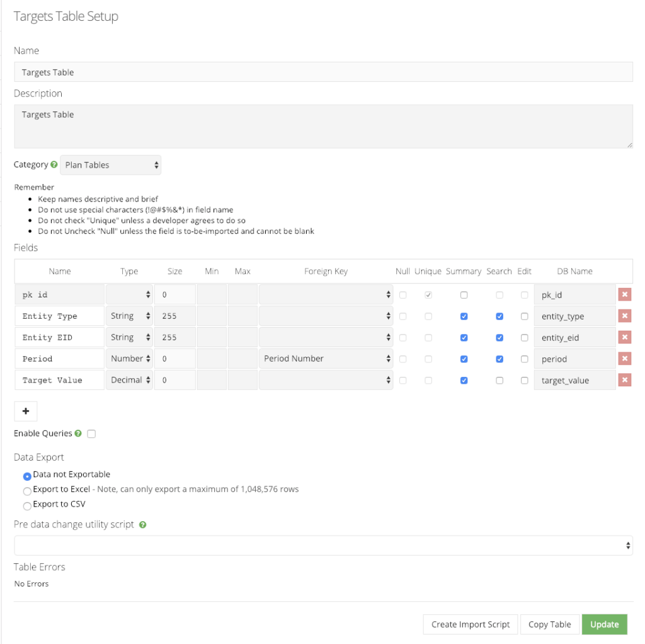
Task: Click the Category help icon
Action: pyautogui.click(x=54, y=164)
